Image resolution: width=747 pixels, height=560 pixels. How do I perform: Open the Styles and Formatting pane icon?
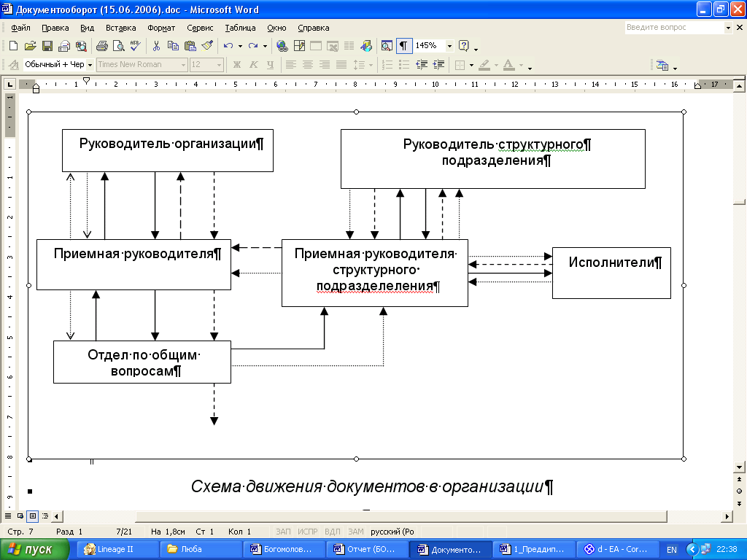(x=13, y=65)
